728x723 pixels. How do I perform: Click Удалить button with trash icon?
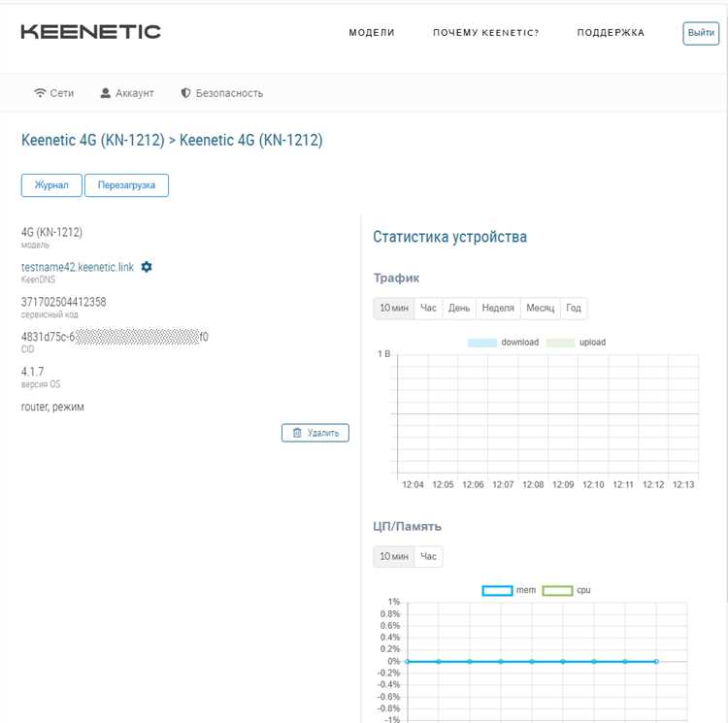point(315,433)
